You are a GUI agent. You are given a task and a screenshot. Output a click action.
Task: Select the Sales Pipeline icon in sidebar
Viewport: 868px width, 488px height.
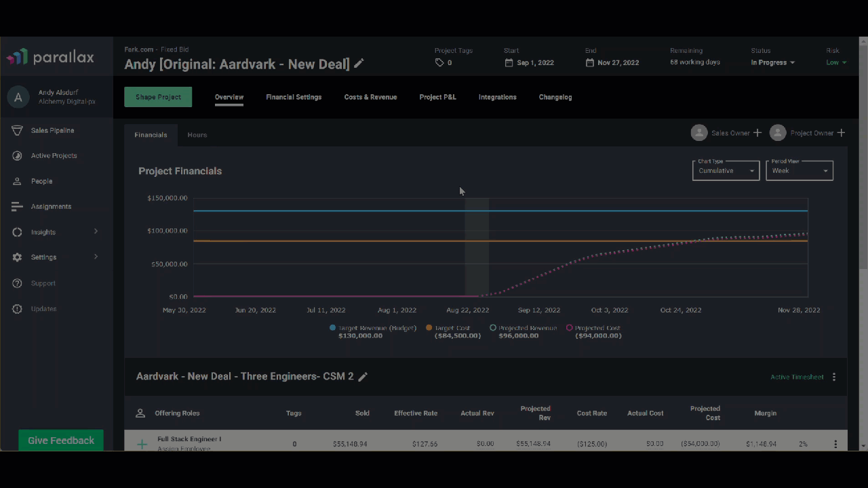click(17, 130)
